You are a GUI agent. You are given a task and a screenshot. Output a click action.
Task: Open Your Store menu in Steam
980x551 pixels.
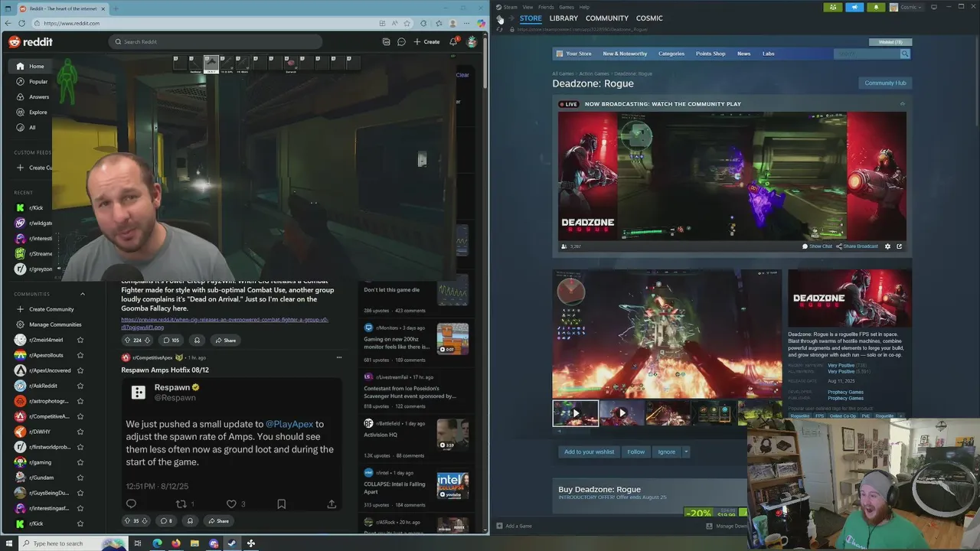pos(574,54)
